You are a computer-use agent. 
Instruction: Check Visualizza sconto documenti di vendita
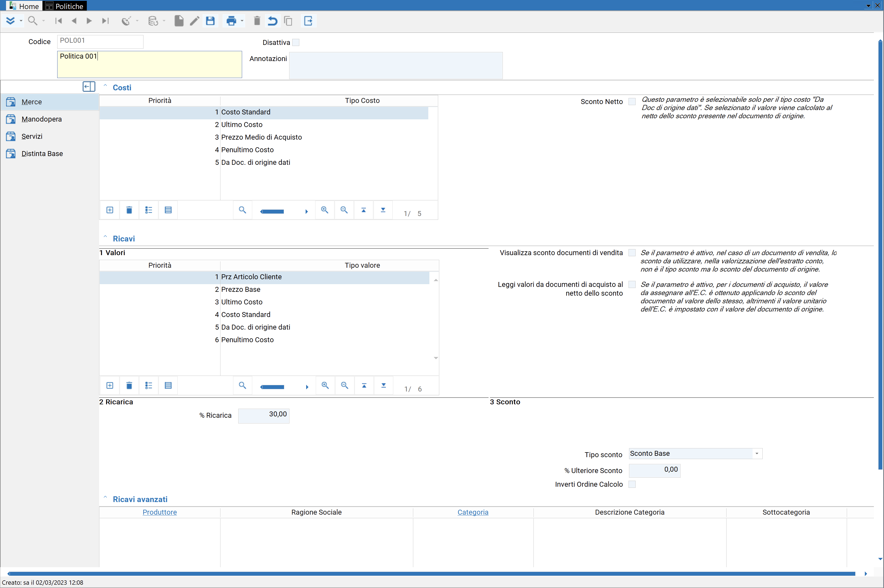click(632, 253)
